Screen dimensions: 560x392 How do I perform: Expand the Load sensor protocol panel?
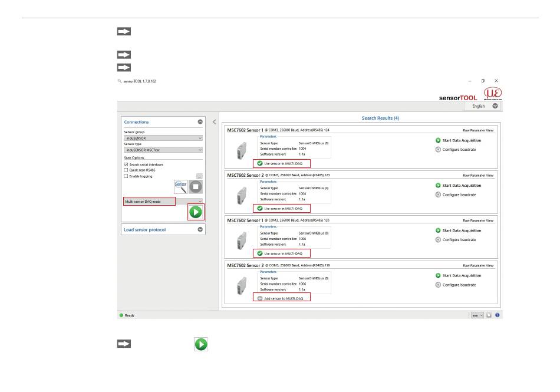200,229
